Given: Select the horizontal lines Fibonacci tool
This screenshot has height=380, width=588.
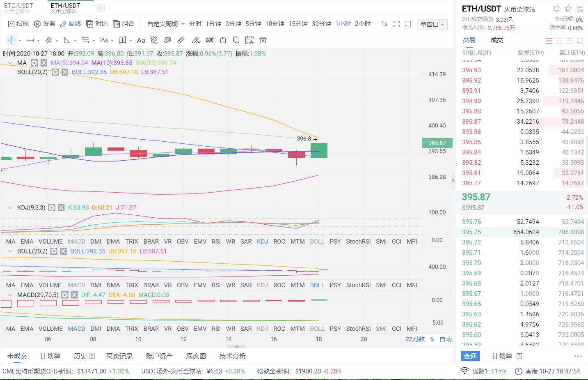Looking at the screenshot, I should coord(85,40).
